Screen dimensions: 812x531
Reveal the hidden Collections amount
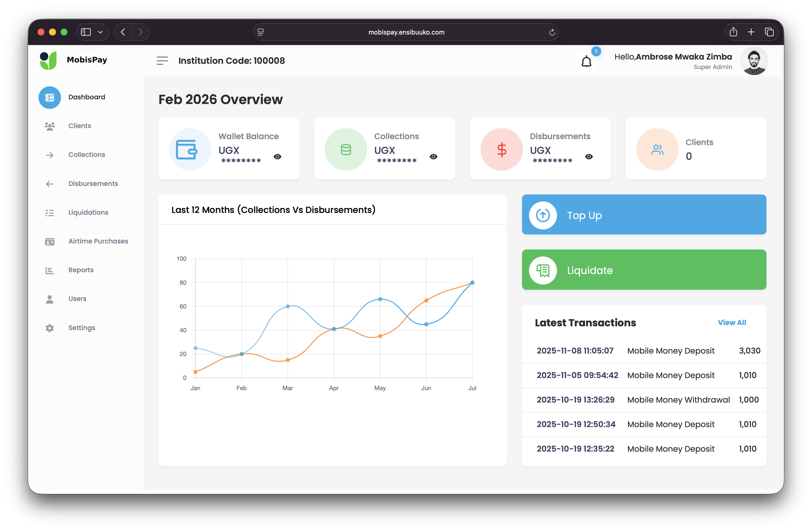(x=433, y=157)
